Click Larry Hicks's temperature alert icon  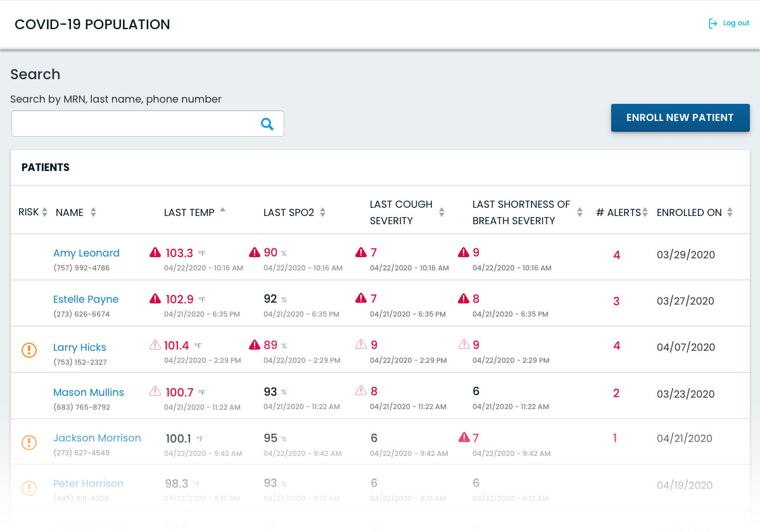coord(155,345)
